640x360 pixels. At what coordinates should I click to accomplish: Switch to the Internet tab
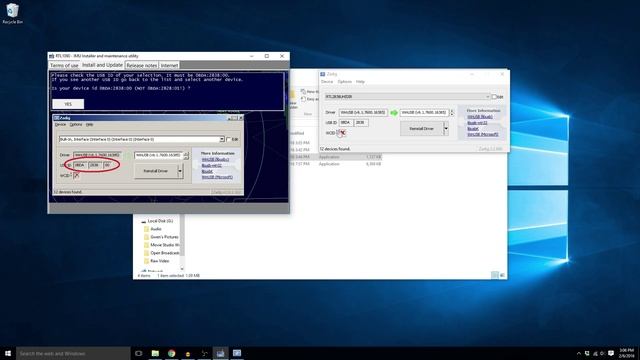click(x=169, y=65)
